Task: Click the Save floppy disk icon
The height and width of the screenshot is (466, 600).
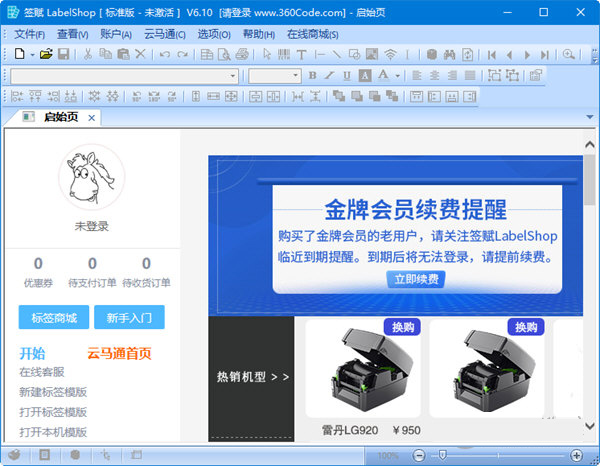Action: click(63, 54)
